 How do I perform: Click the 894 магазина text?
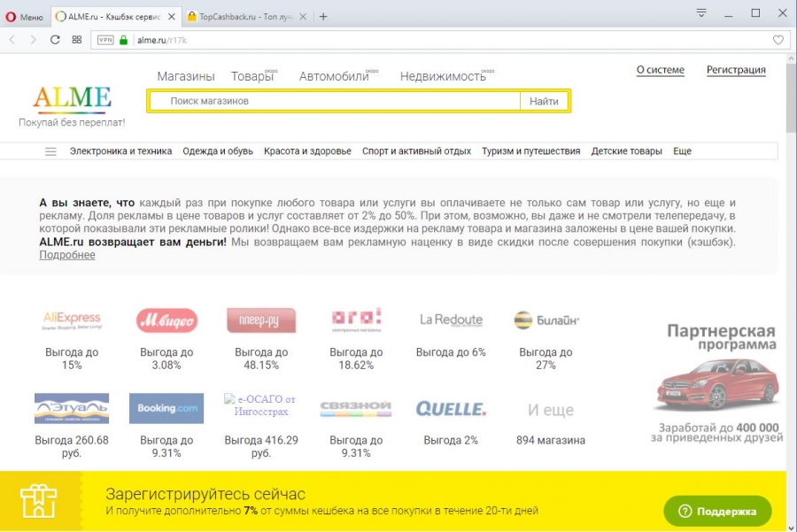551,441
